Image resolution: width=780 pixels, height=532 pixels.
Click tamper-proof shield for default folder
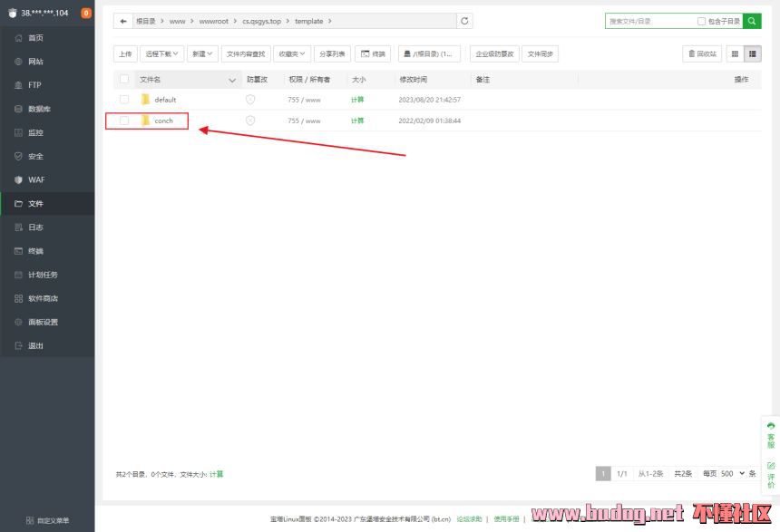coord(250,100)
